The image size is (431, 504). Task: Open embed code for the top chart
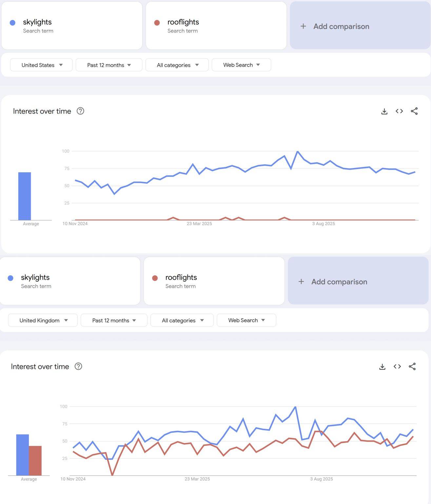point(399,111)
